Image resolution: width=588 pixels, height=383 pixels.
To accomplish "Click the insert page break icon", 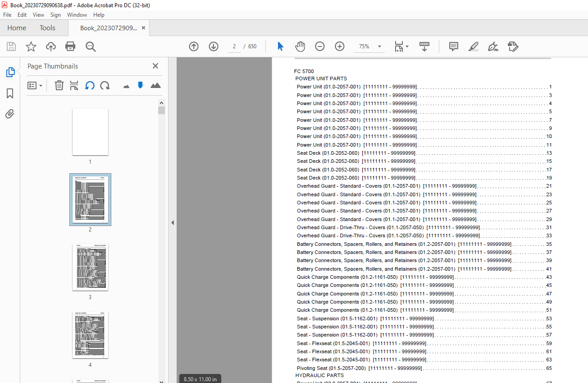I will (74, 85).
